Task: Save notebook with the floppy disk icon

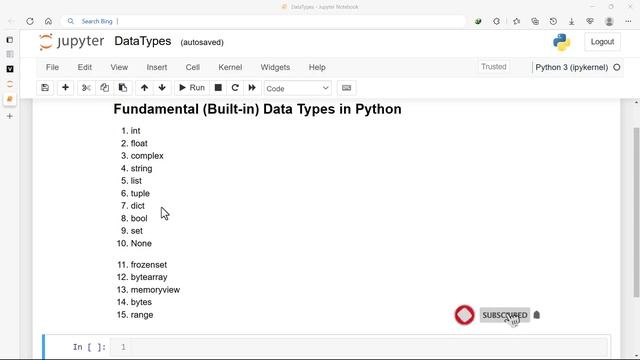Action: 45,88
